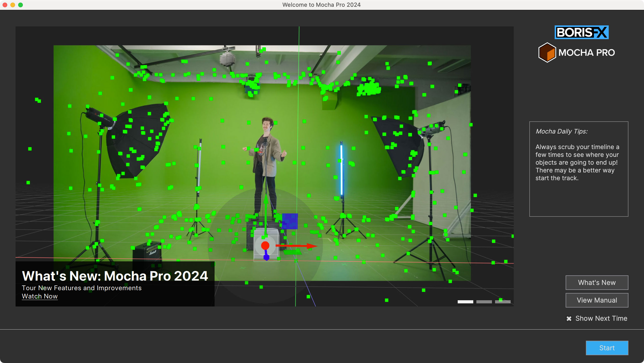Select the third slide indicator

(x=503, y=302)
